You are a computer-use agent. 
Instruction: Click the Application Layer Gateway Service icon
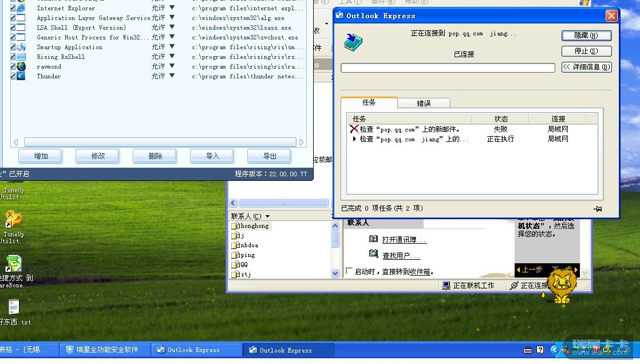21,18
